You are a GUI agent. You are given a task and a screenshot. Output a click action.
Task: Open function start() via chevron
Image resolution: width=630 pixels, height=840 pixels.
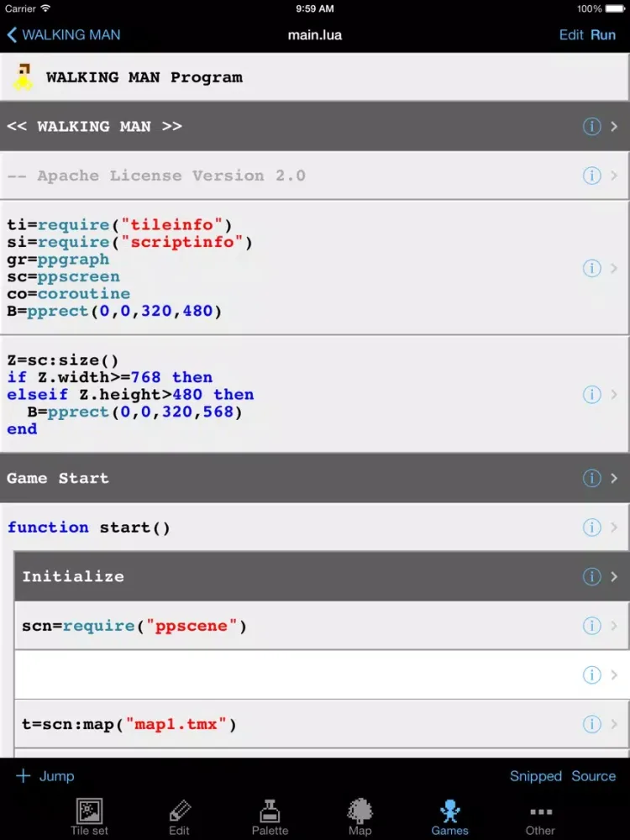point(614,528)
